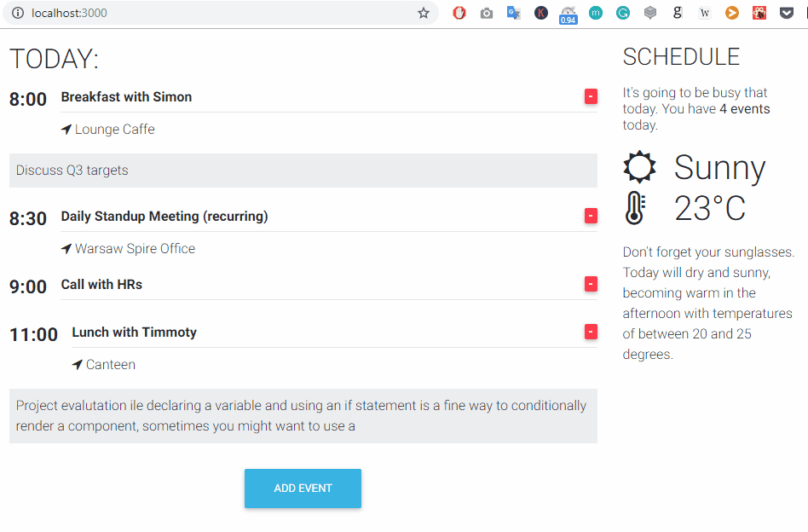Image resolution: width=808 pixels, height=532 pixels.
Task: Click the Lounge Caffe location
Action: click(114, 130)
